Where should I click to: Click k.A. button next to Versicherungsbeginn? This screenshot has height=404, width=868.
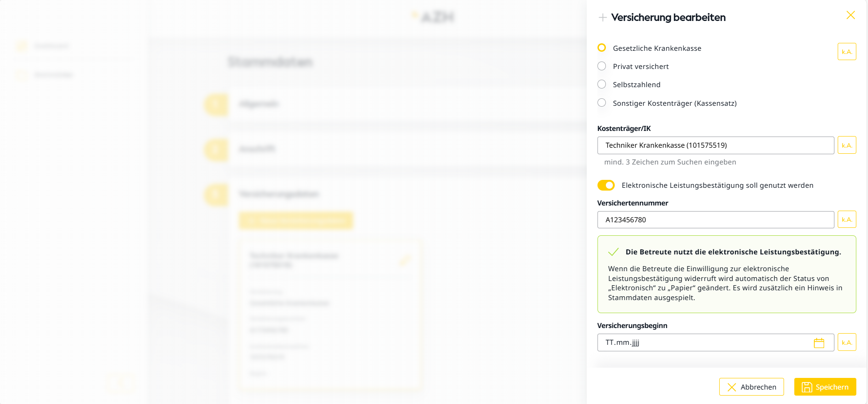click(x=847, y=342)
